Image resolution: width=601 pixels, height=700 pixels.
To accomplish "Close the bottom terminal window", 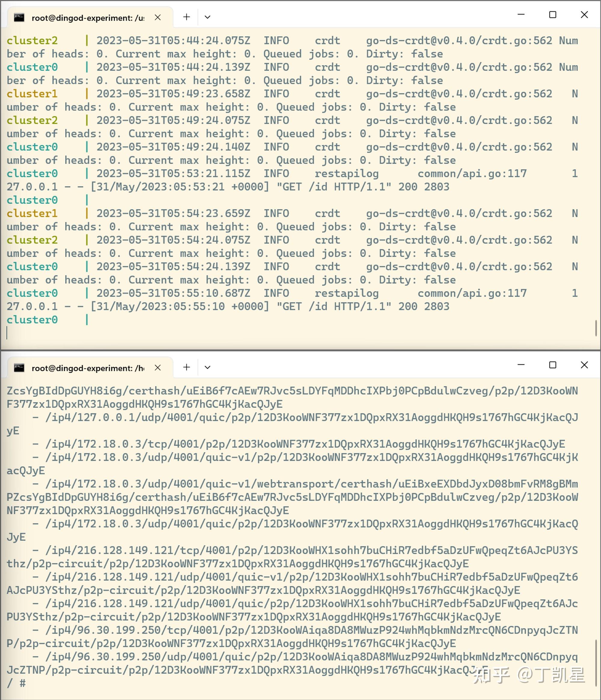I will pos(584,365).
